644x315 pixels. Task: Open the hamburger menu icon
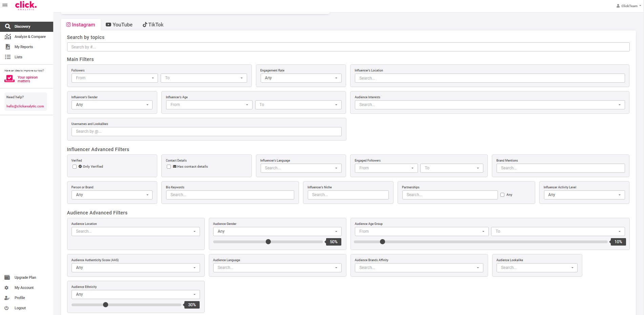coord(5,5)
